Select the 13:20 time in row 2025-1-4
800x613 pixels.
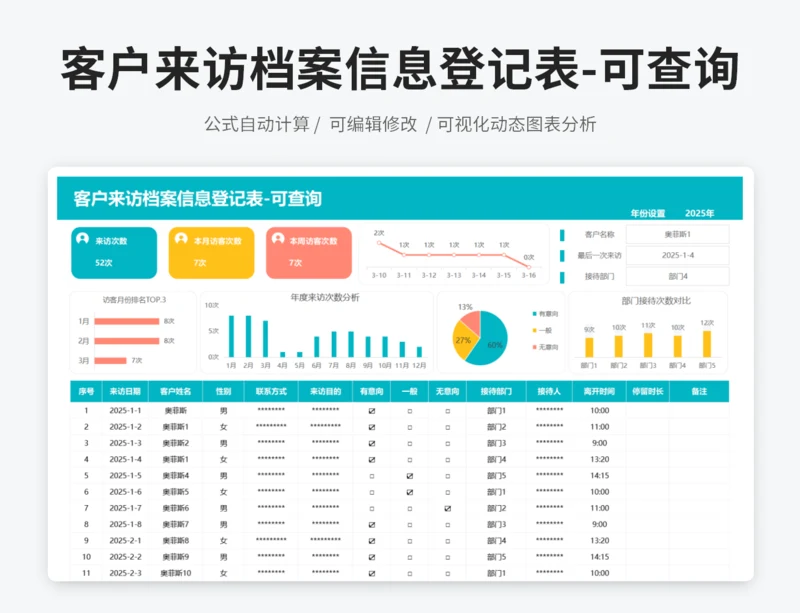coord(599,459)
